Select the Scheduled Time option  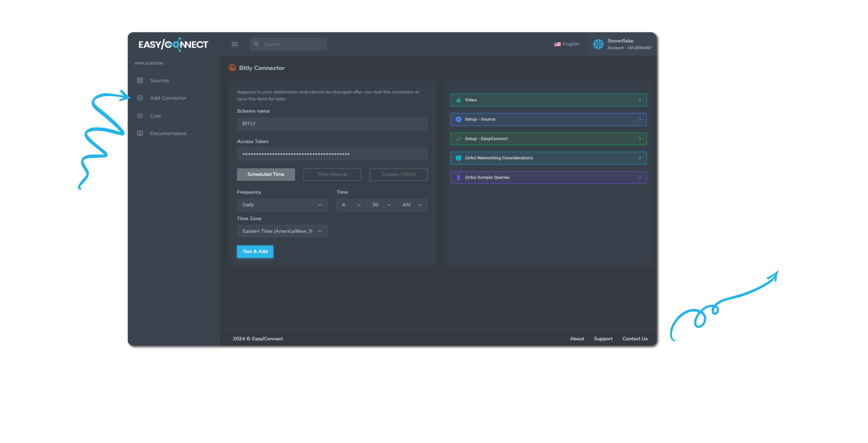click(266, 174)
